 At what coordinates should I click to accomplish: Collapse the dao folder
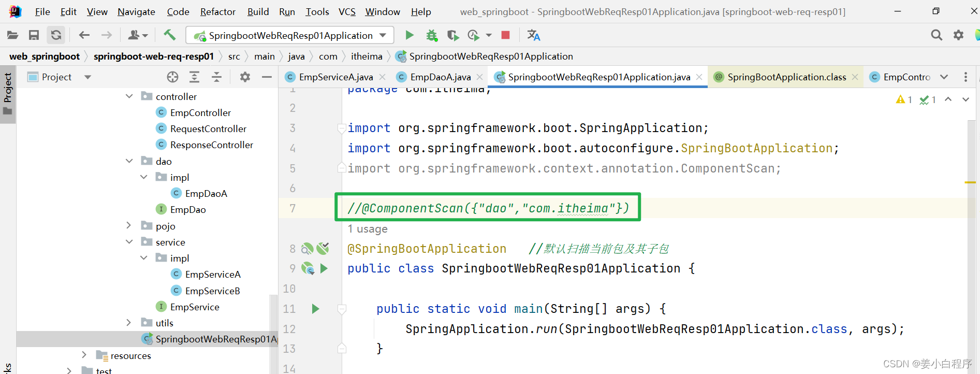pos(129,161)
